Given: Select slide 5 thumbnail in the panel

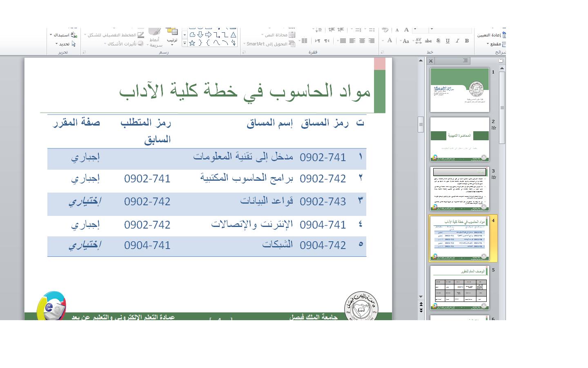Looking at the screenshot, I should coord(459,287).
